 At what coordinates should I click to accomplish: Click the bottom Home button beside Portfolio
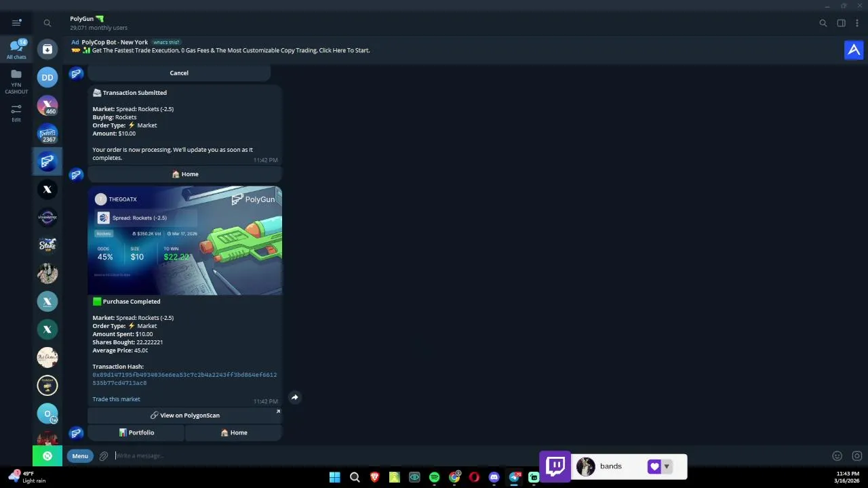234,432
